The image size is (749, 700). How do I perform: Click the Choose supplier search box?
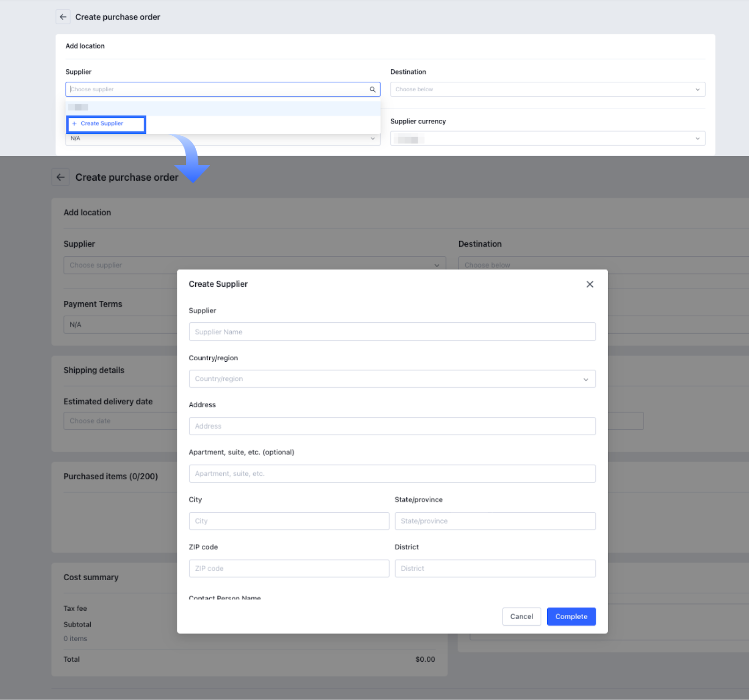tap(218, 89)
